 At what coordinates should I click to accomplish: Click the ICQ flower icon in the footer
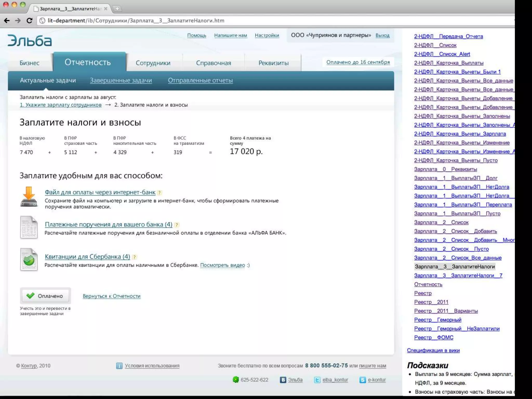tap(235, 380)
